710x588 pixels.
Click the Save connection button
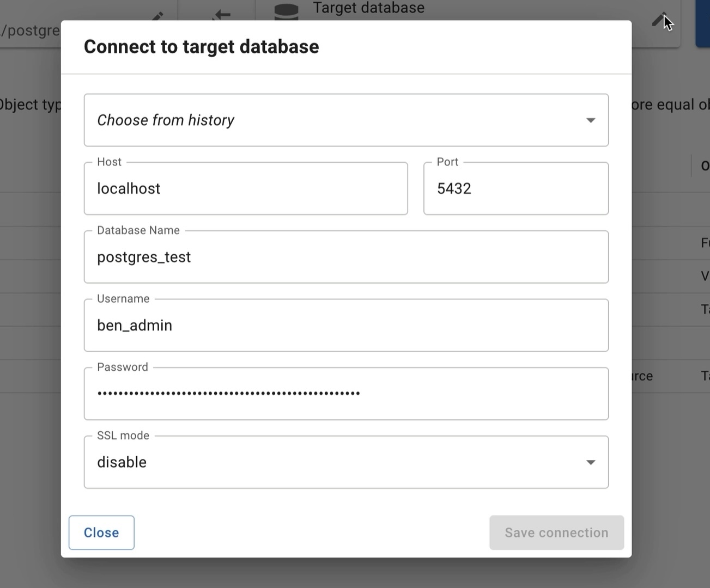556,532
